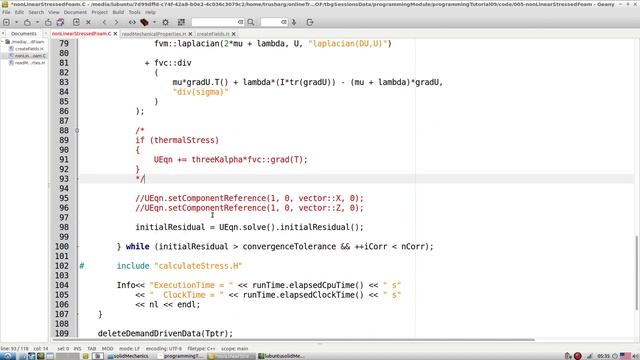This screenshot has width=640, height=360.
Task: Jump to the entered line icon
Action: tap(294, 22)
